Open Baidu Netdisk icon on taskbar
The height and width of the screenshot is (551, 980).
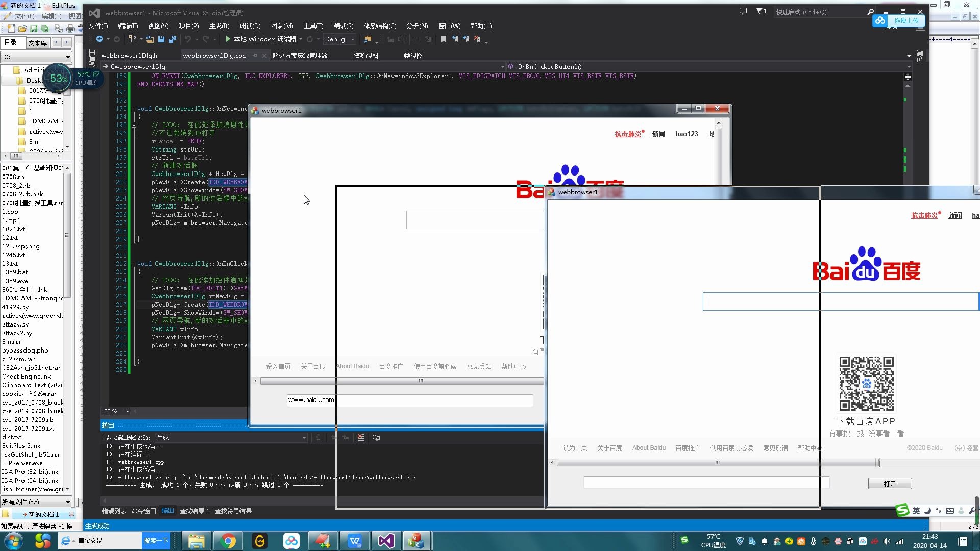coord(291,541)
